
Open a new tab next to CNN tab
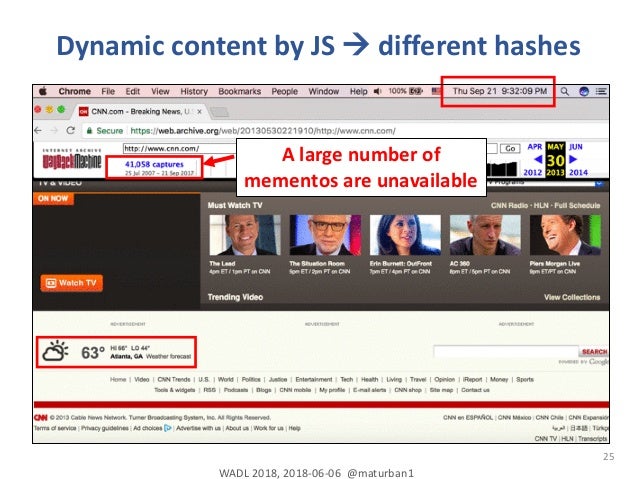[220, 112]
